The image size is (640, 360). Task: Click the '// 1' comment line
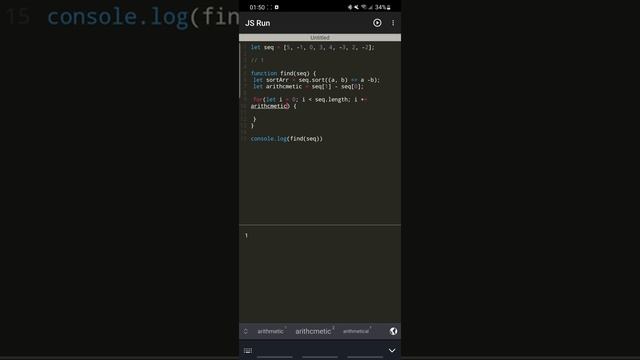click(x=257, y=60)
